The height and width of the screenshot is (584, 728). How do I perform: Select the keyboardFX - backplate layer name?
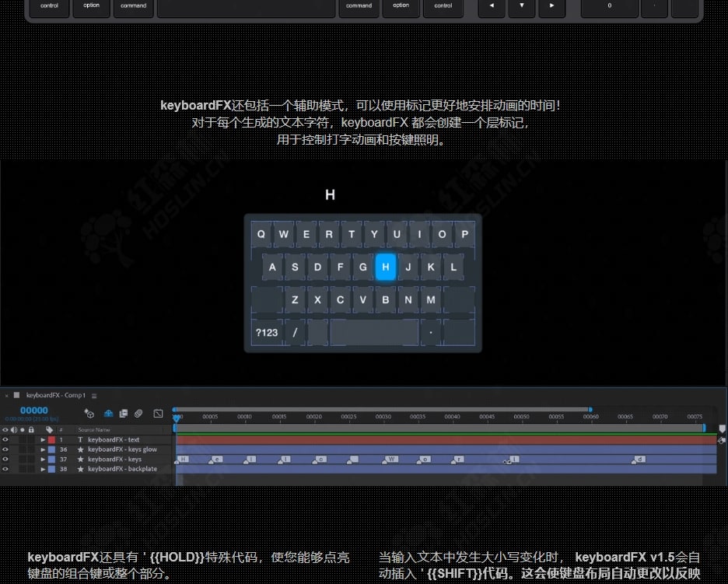pos(123,469)
